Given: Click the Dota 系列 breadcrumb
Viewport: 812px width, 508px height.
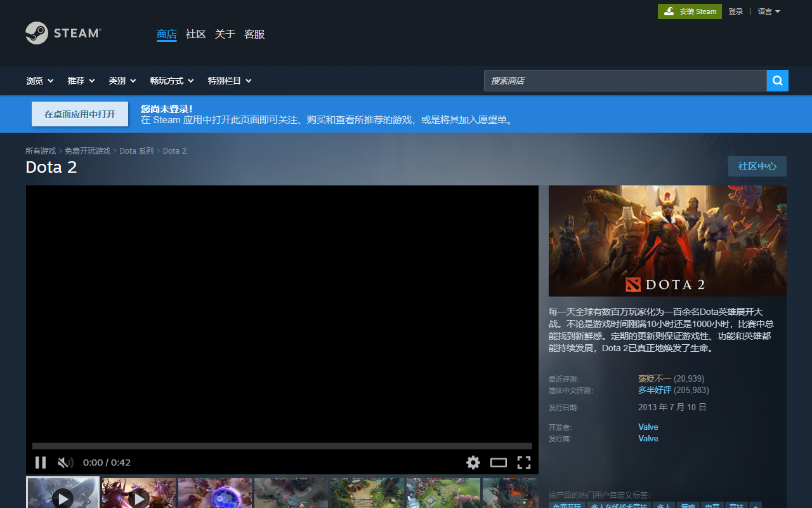Looking at the screenshot, I should [136, 151].
